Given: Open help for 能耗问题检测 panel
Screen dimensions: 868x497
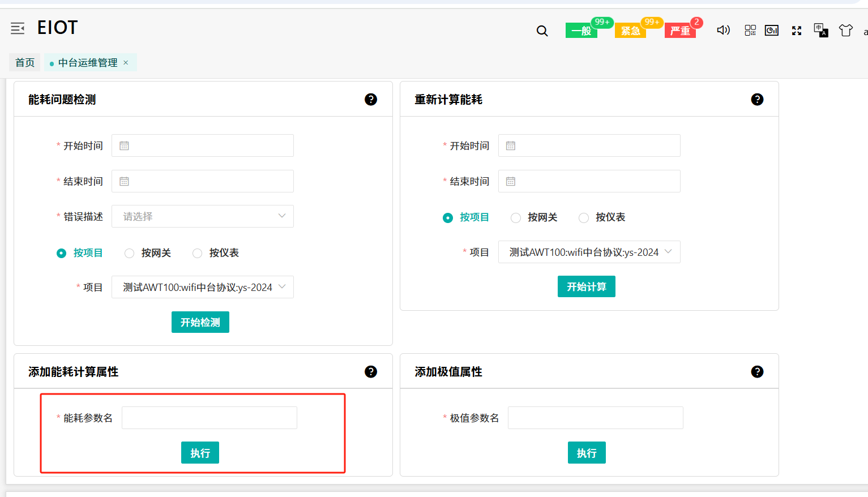Looking at the screenshot, I should click(x=371, y=100).
